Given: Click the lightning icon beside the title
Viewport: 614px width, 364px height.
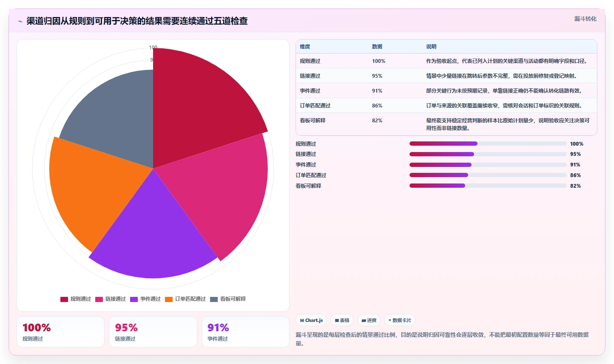Looking at the screenshot, I should pyautogui.click(x=20, y=21).
